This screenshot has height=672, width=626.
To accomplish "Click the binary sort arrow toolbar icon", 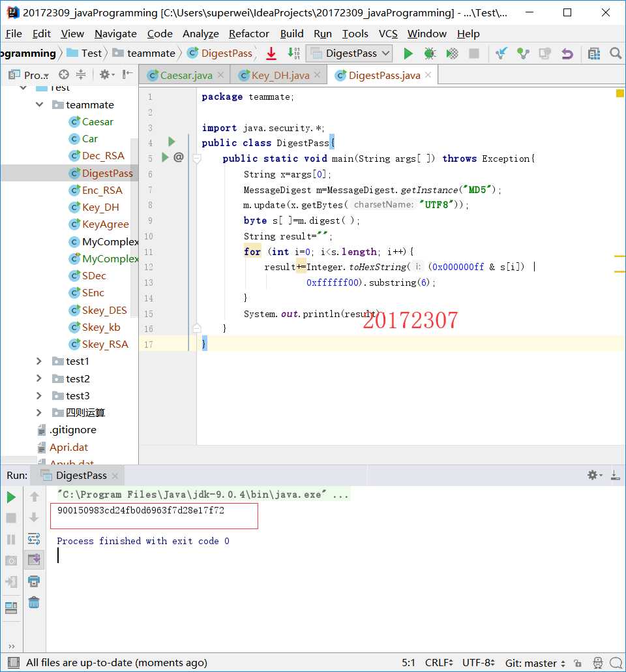I will 294,53.
